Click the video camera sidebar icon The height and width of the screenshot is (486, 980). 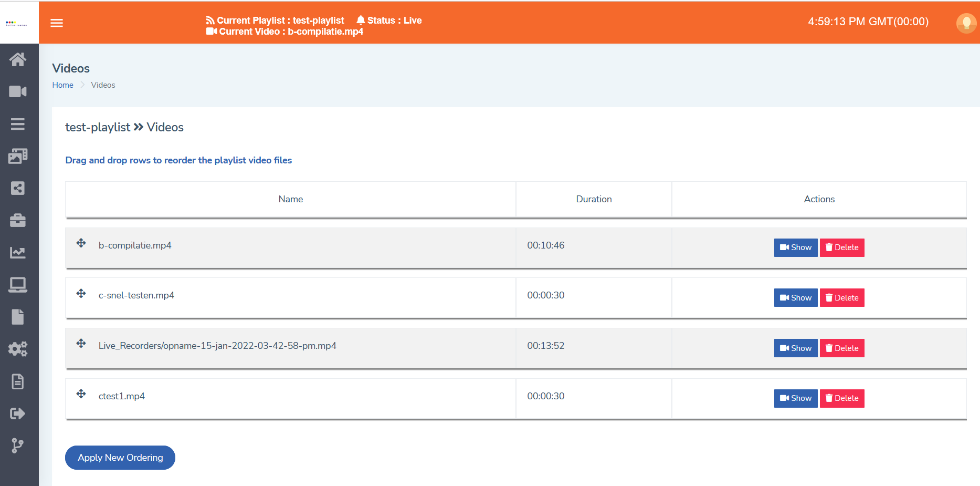pyautogui.click(x=18, y=91)
